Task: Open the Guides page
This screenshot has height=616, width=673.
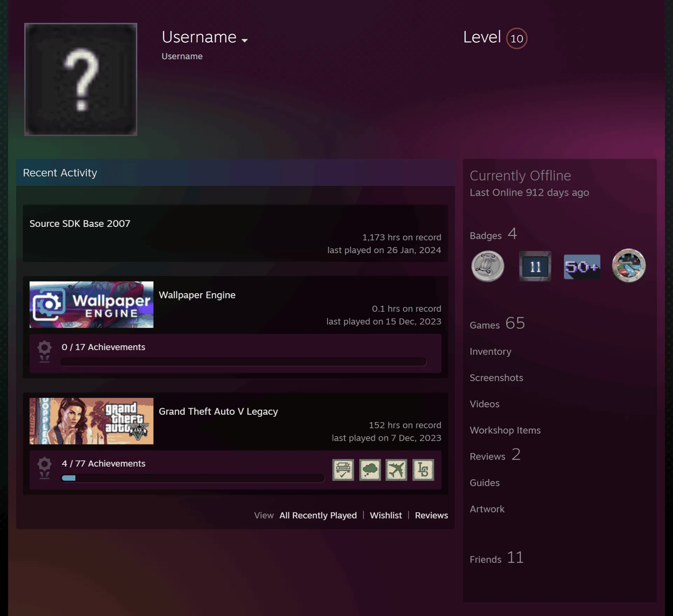Action: pos(484,483)
